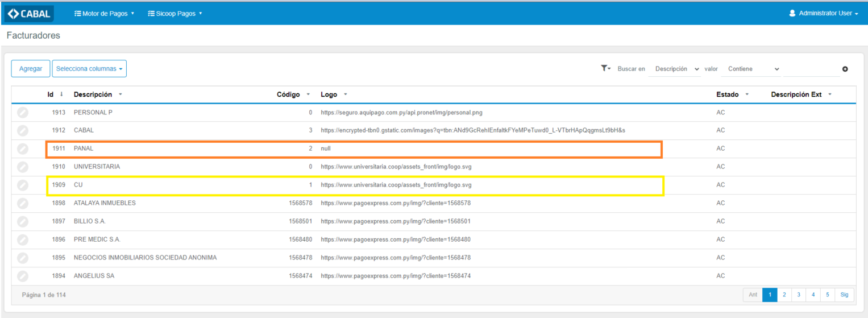Open Código column header menu

308,94
